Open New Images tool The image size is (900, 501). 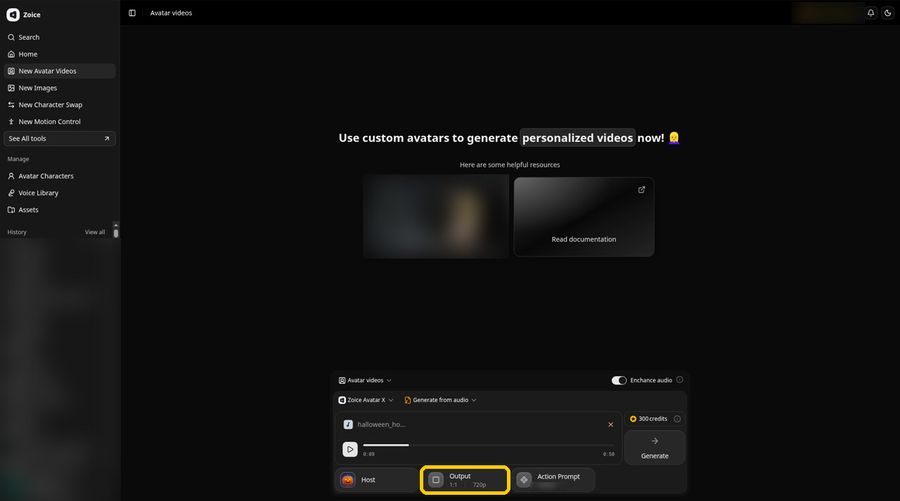click(x=60, y=88)
